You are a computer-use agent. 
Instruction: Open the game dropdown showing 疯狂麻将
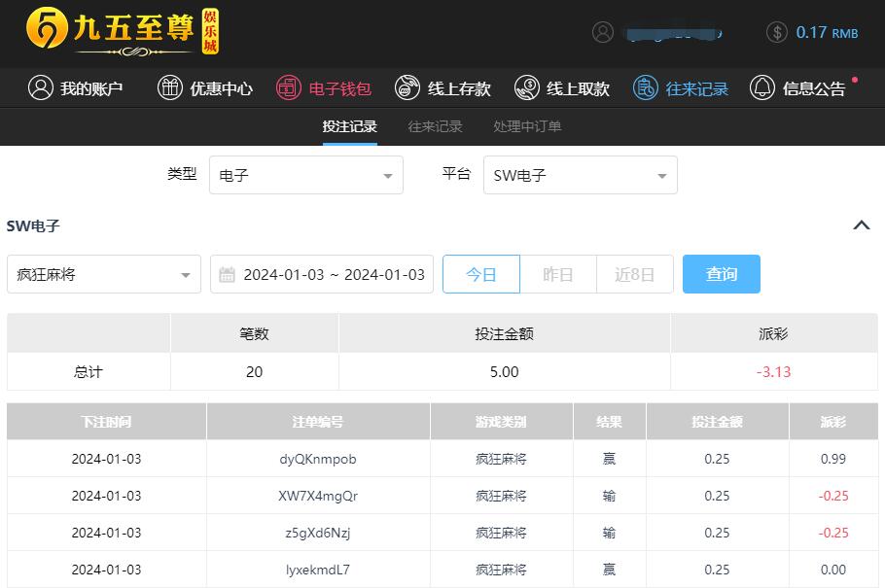tap(104, 274)
